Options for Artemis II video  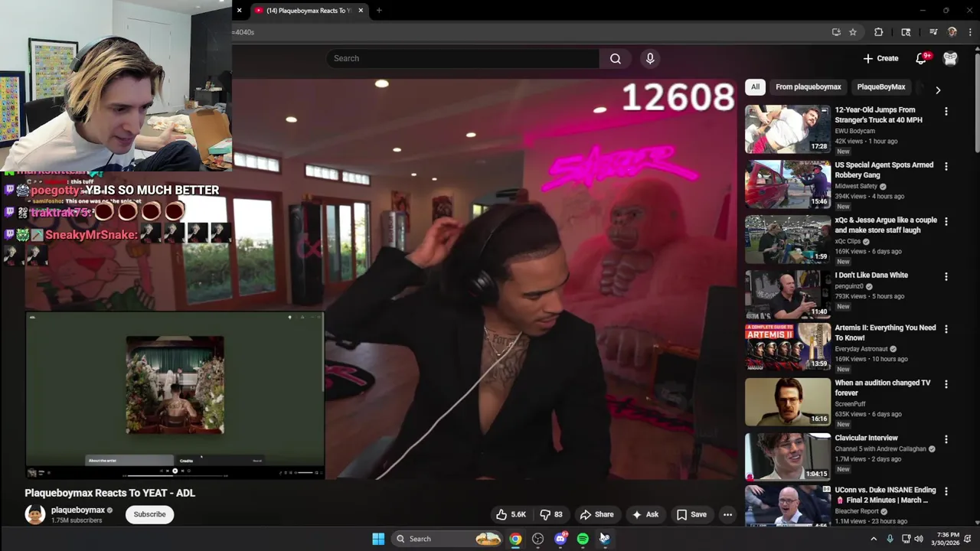pyautogui.click(x=946, y=329)
